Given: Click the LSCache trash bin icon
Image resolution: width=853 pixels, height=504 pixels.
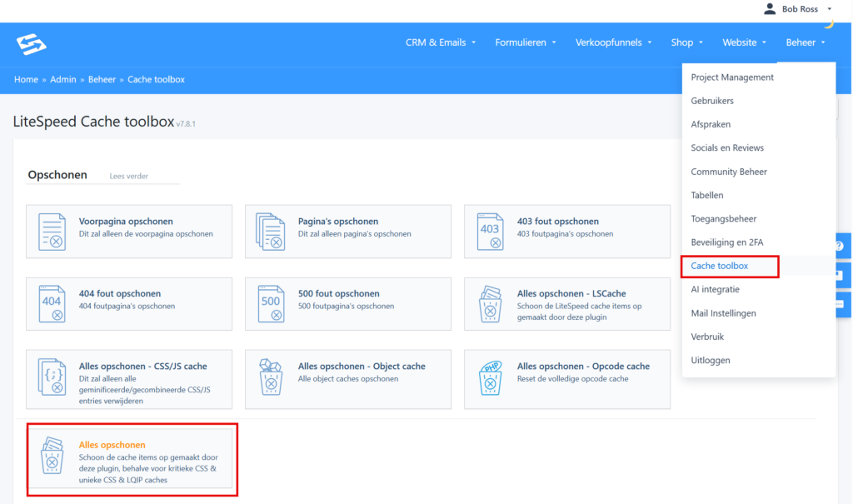Looking at the screenshot, I should 490,304.
